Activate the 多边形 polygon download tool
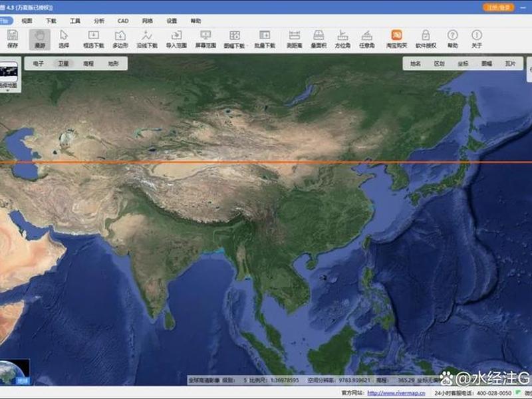This screenshot has height=399, width=532. pyautogui.click(x=120, y=39)
